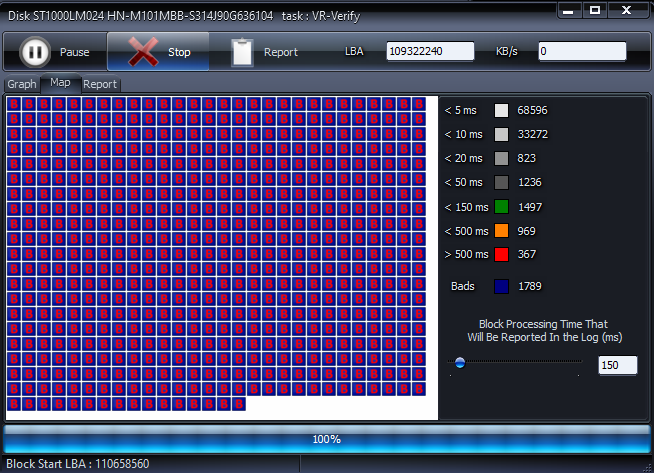Click the < 10 ms color swatch

tap(501, 134)
